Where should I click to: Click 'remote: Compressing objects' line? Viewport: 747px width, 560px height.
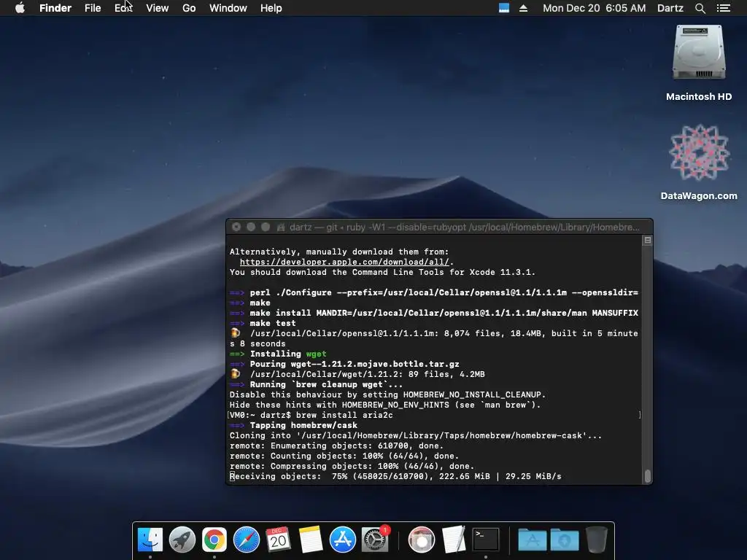[352, 466]
